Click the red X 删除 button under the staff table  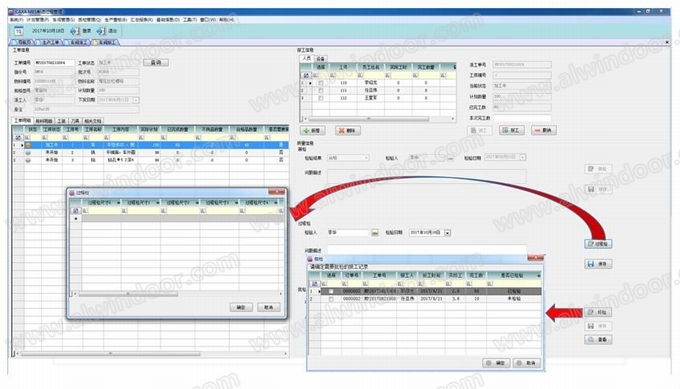point(347,130)
